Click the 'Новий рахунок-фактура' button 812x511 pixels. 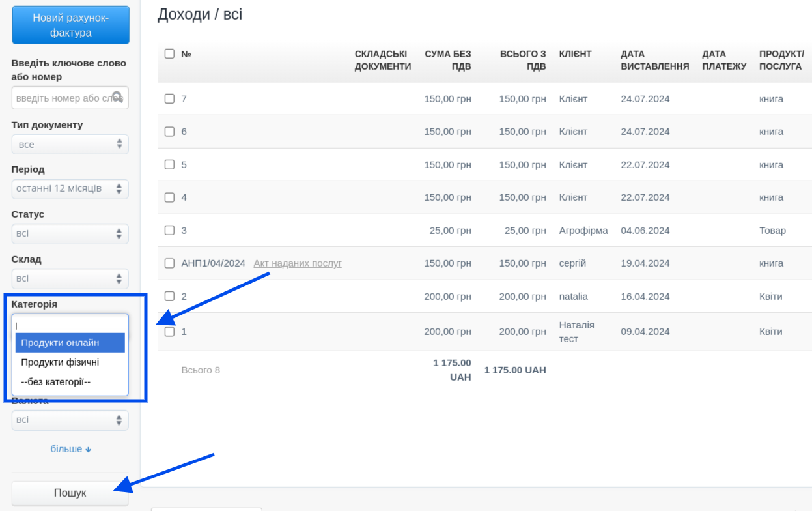70,25
